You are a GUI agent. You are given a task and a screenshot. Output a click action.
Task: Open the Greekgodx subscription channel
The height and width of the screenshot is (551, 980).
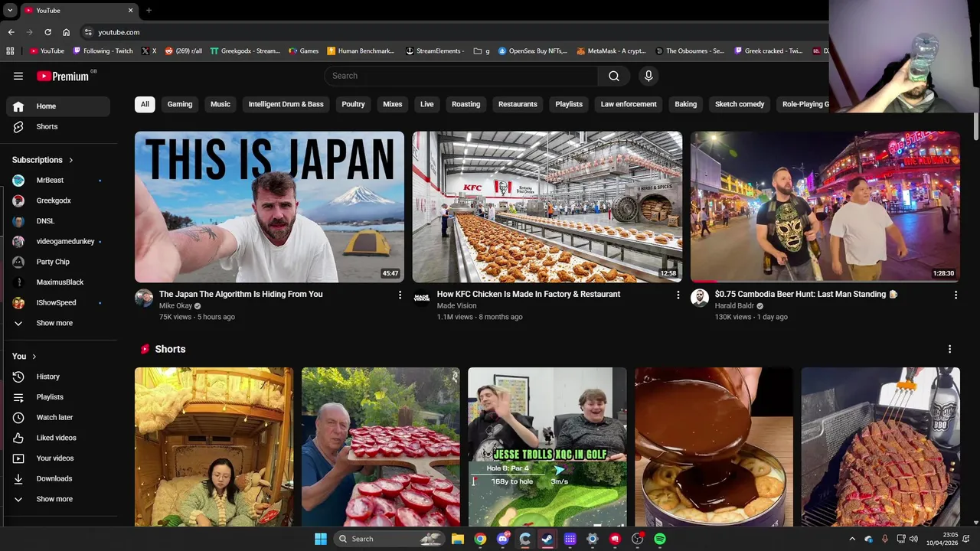(x=58, y=201)
